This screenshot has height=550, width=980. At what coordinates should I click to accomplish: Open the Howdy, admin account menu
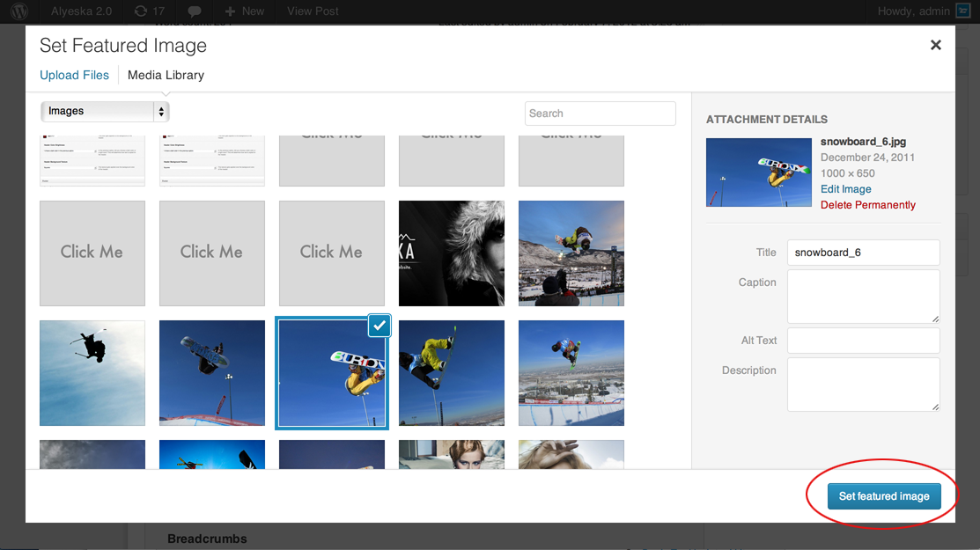923,11
